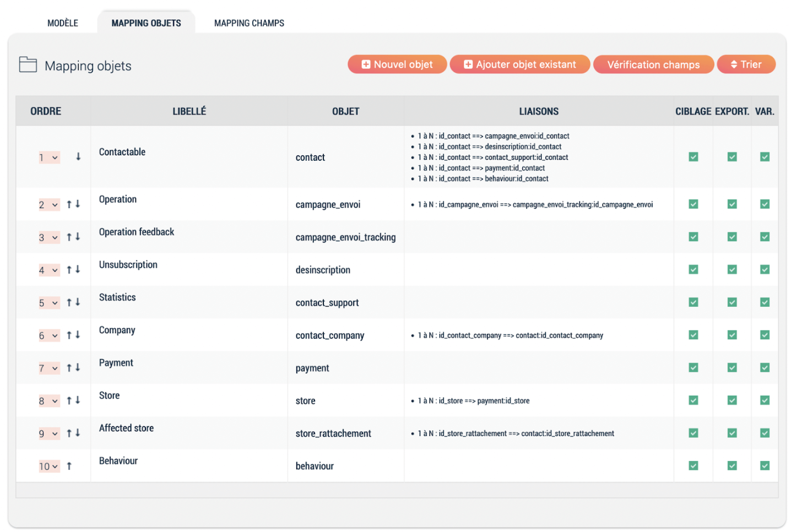Toggle Ciblage checkbox for store_rattachement

click(x=694, y=433)
